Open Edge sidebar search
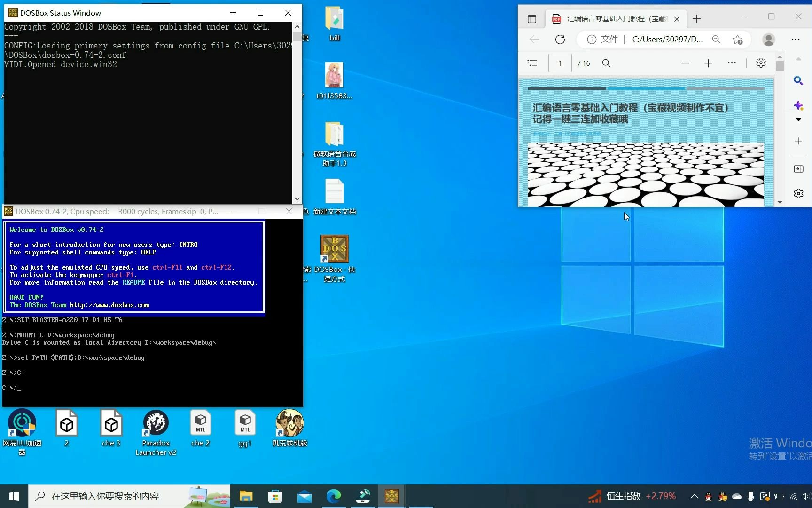812x508 pixels. click(x=798, y=80)
